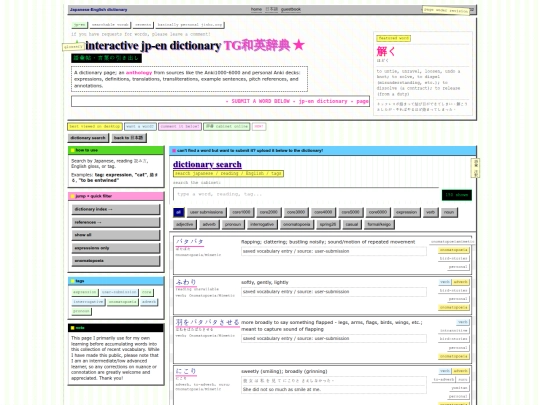540x405 pixels.
Task: Click 'basically personal jisho.org' tag
Action: [x=189, y=25]
